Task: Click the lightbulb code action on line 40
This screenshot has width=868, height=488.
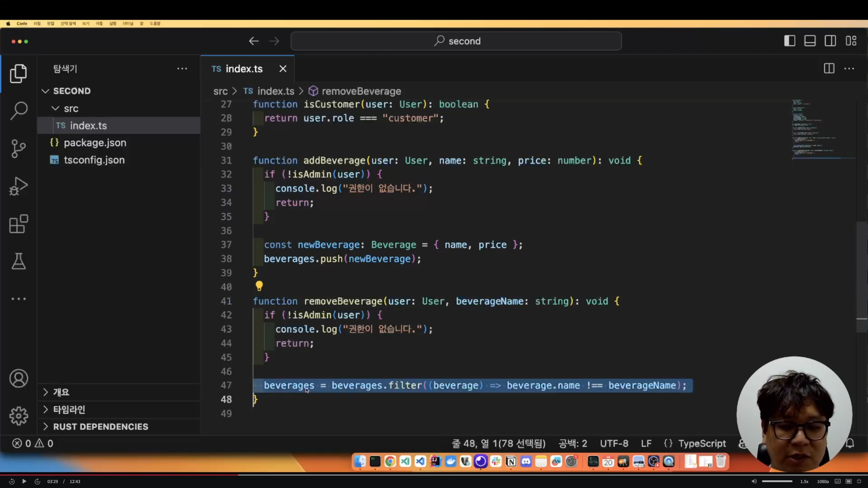Action: [x=259, y=286]
